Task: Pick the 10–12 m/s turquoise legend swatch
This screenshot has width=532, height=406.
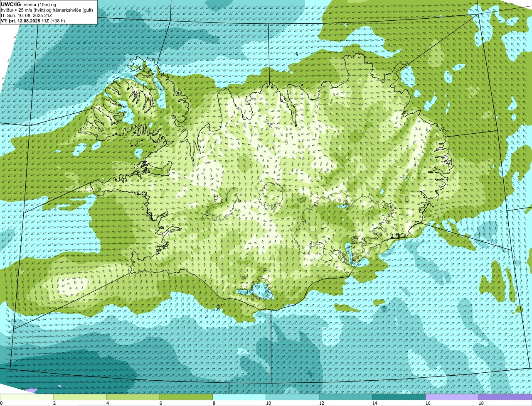Action: coord(293,397)
